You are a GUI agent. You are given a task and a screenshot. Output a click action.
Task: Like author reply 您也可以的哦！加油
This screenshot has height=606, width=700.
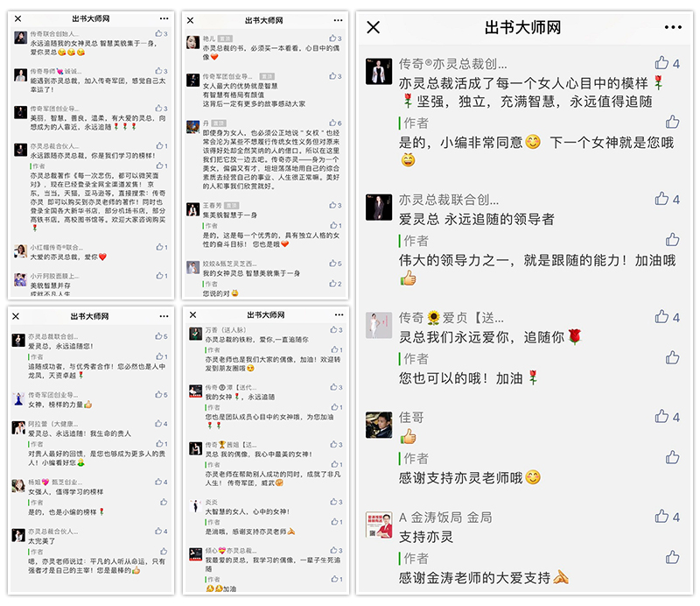click(672, 357)
